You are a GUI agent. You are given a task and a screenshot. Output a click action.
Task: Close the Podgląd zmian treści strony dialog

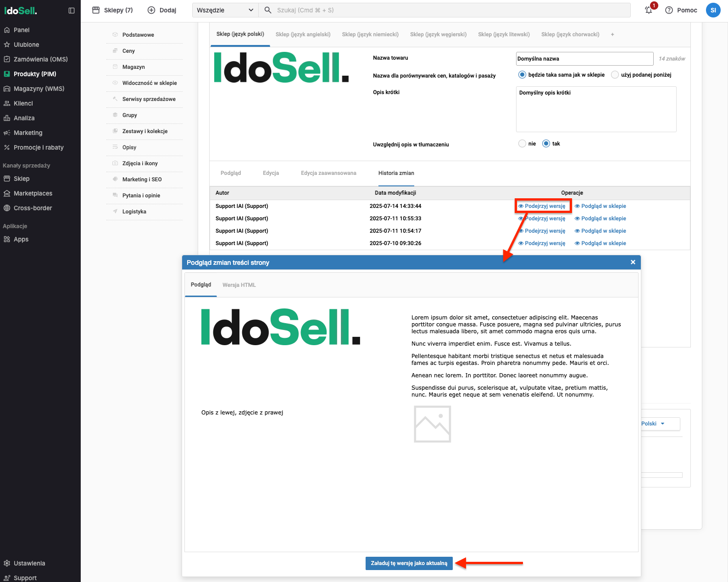pyautogui.click(x=633, y=262)
